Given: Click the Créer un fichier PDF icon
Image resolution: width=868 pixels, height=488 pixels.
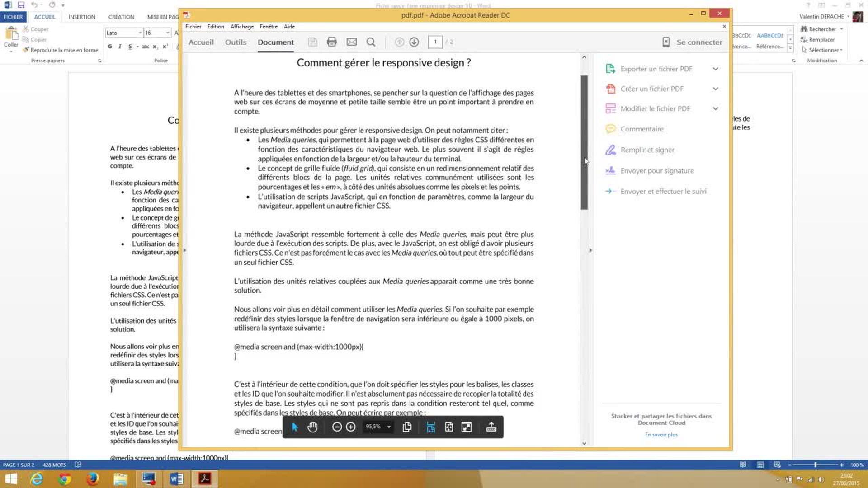Looking at the screenshot, I should tap(610, 89).
